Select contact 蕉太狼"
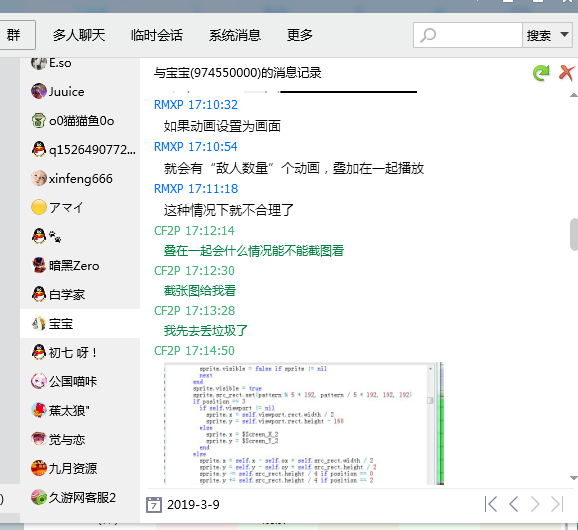The height and width of the screenshot is (530, 578). (x=80, y=410)
